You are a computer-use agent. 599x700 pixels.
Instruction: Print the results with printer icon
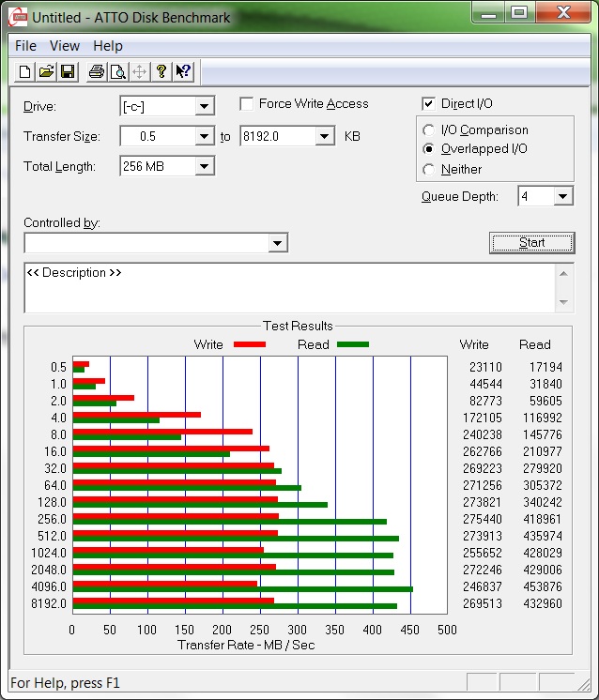click(97, 71)
